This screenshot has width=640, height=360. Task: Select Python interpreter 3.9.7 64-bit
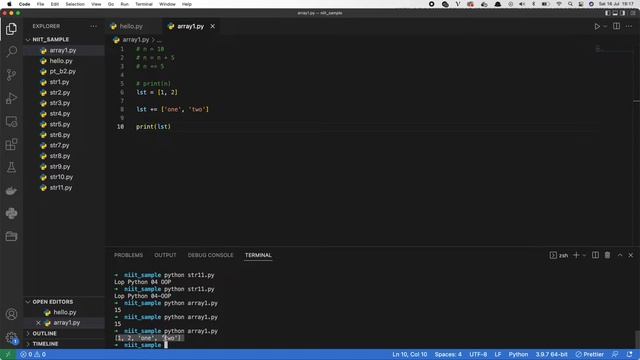point(551,354)
